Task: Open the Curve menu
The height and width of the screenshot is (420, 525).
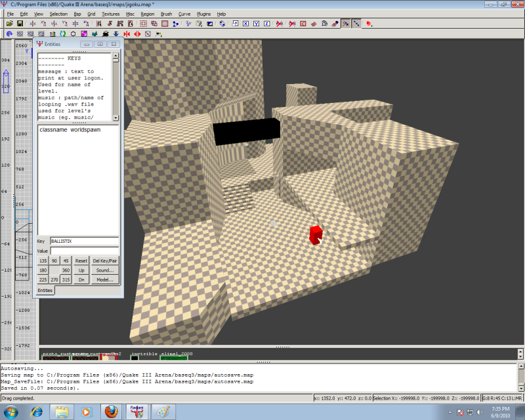Action: pyautogui.click(x=184, y=14)
